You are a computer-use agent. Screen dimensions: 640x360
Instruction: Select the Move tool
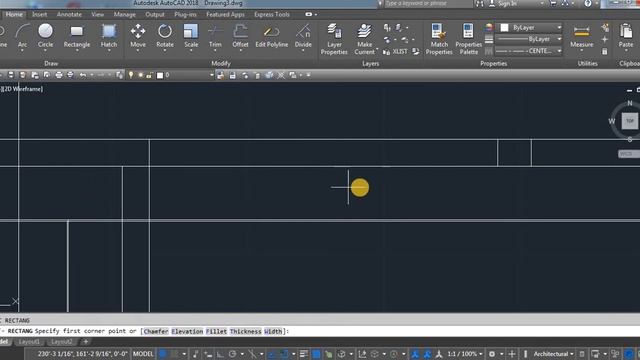click(138, 37)
